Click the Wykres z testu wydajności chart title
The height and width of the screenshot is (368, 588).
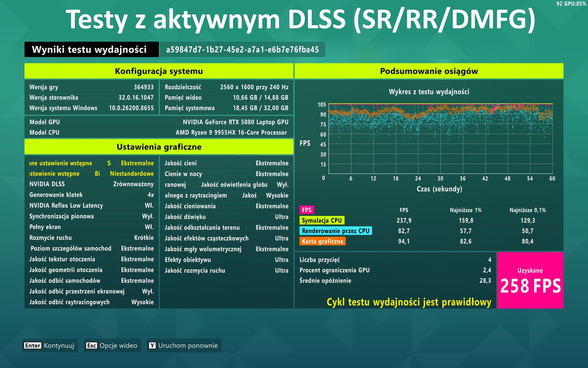(429, 92)
